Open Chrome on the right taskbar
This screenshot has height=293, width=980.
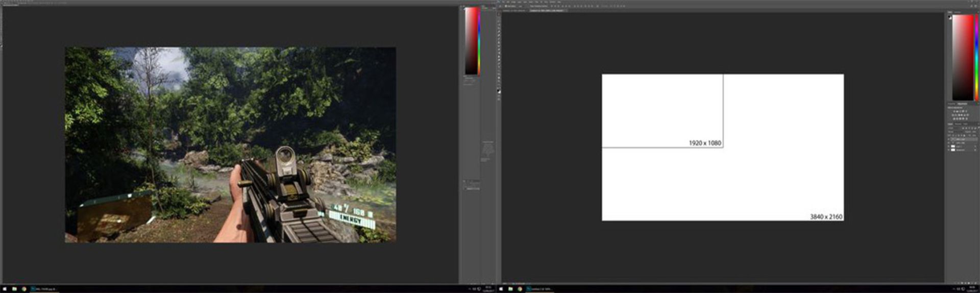[520, 289]
